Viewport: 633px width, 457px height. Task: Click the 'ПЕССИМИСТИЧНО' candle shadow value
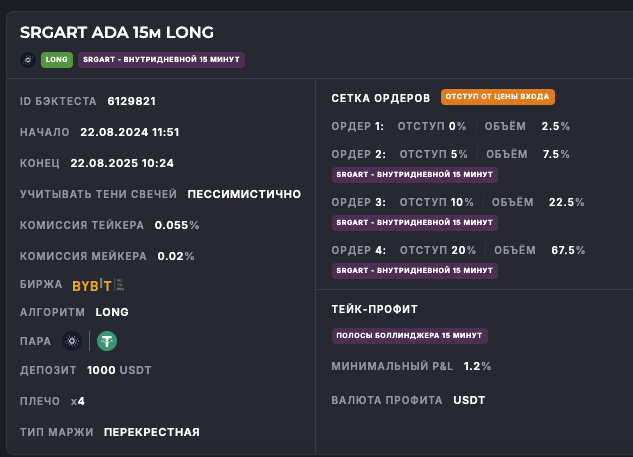tap(244, 194)
